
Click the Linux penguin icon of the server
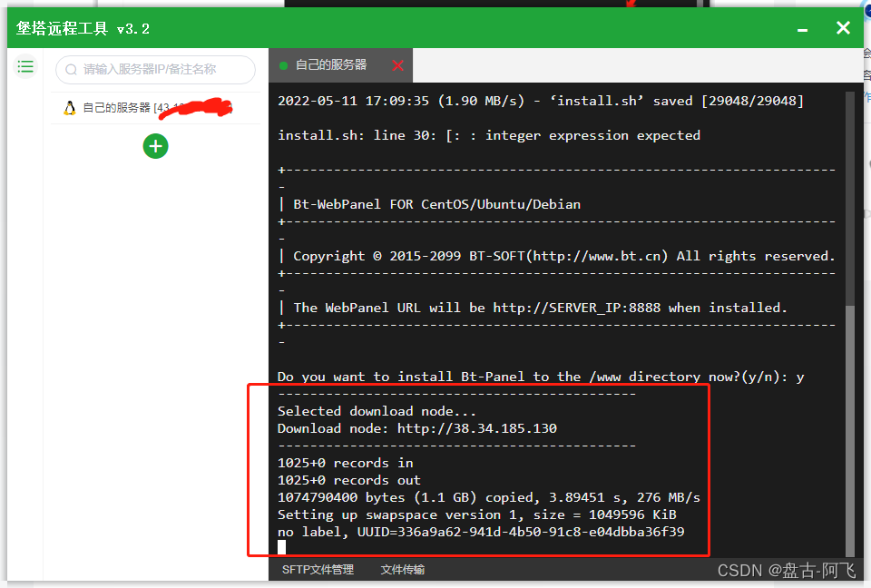pyautogui.click(x=70, y=108)
